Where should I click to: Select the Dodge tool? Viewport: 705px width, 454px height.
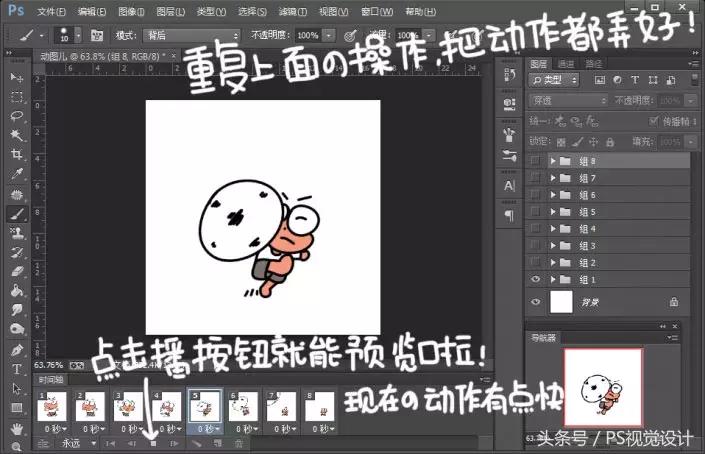(x=17, y=329)
